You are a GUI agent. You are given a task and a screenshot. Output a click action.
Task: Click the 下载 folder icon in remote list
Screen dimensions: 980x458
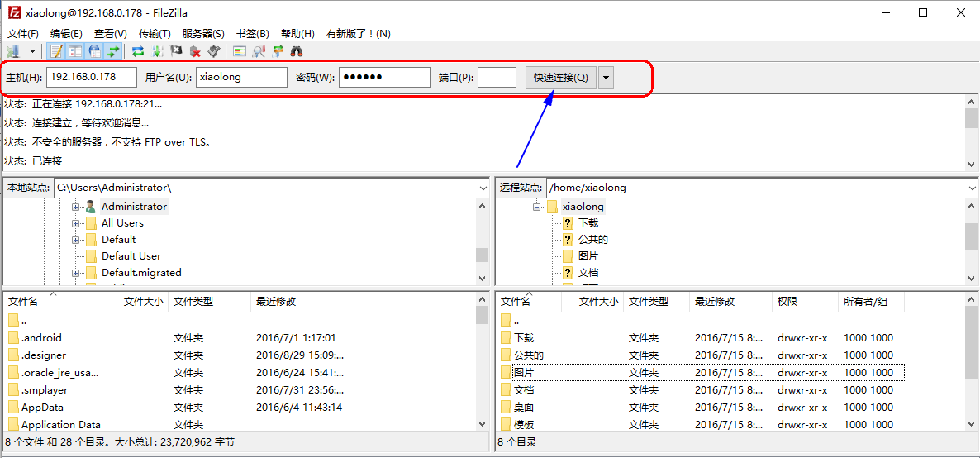pos(507,338)
